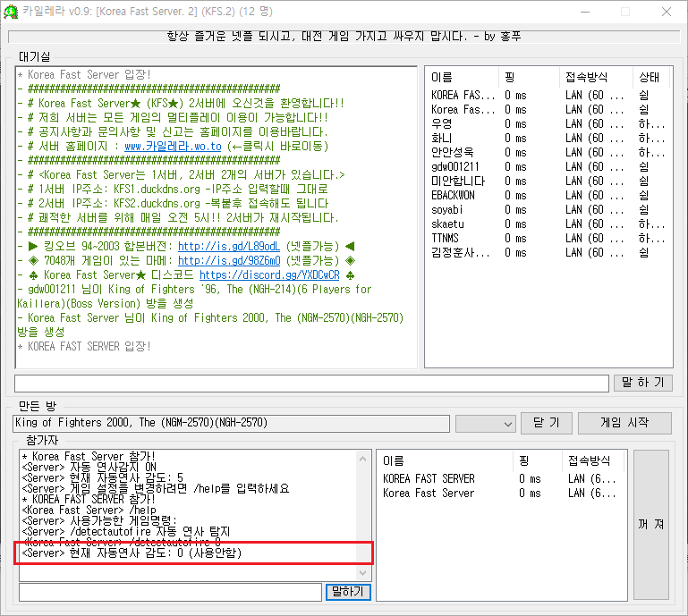Click the room chat input field
Viewport: 688px width, 616px height.
(170, 593)
